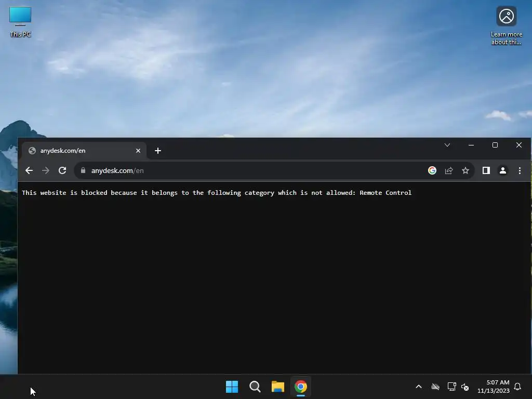The image size is (532, 399).
Task: Open a new tab with plus button
Action: [x=158, y=151]
